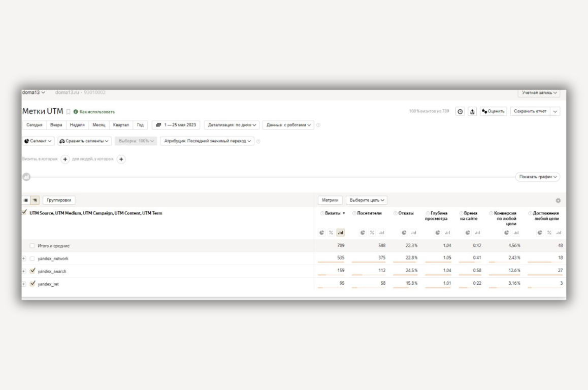Select pie chart icon under Достижения любой цели

click(540, 233)
